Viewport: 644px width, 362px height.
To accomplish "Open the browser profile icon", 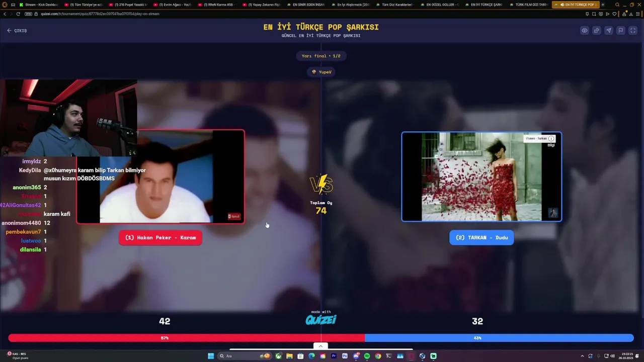I will coord(624,14).
